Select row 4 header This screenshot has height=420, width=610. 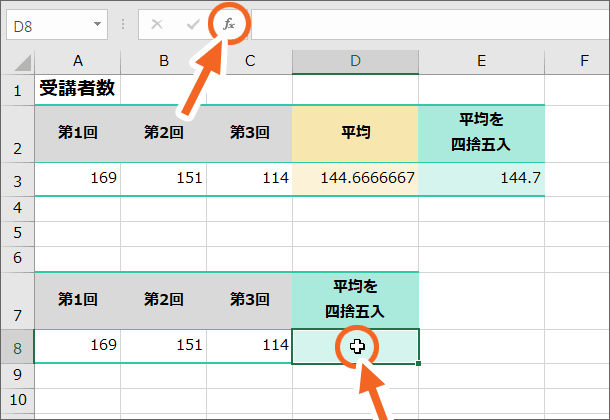pyautogui.click(x=17, y=209)
